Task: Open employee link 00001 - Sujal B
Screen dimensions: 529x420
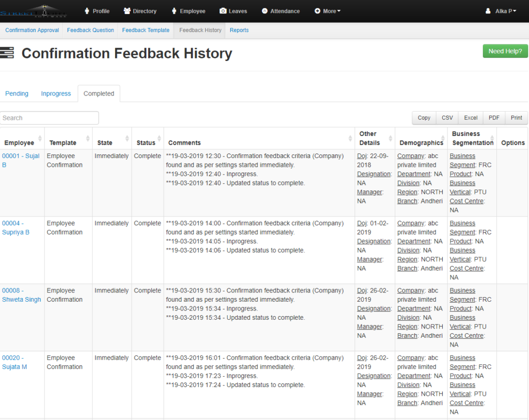Action: pyautogui.click(x=21, y=160)
